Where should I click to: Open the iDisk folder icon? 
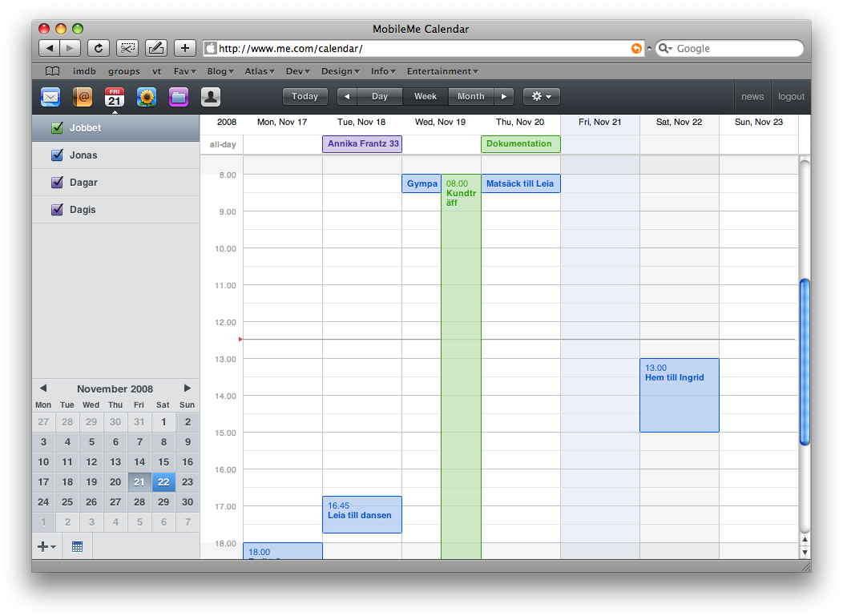[x=179, y=97]
